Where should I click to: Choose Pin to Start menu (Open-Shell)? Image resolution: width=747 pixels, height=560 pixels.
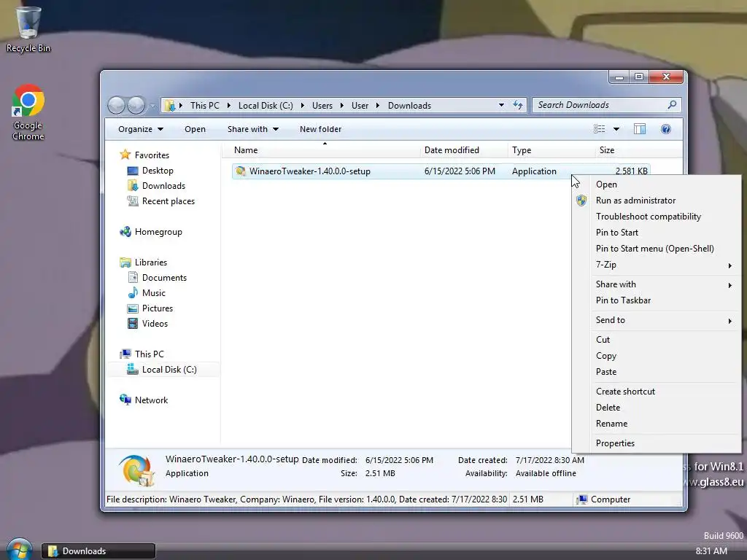tap(657, 249)
